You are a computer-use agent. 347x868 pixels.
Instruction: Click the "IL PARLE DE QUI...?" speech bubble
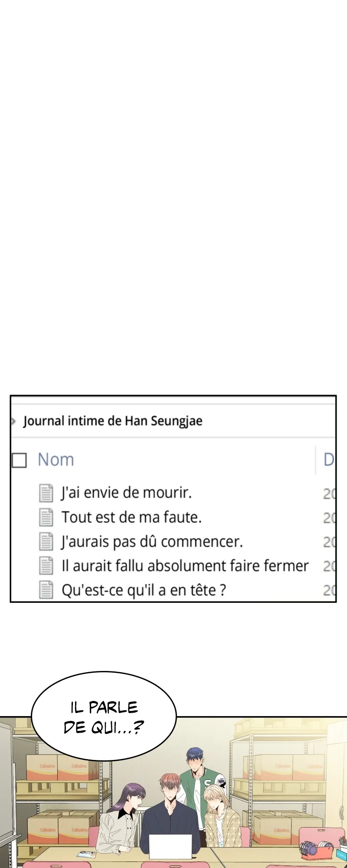(104, 717)
